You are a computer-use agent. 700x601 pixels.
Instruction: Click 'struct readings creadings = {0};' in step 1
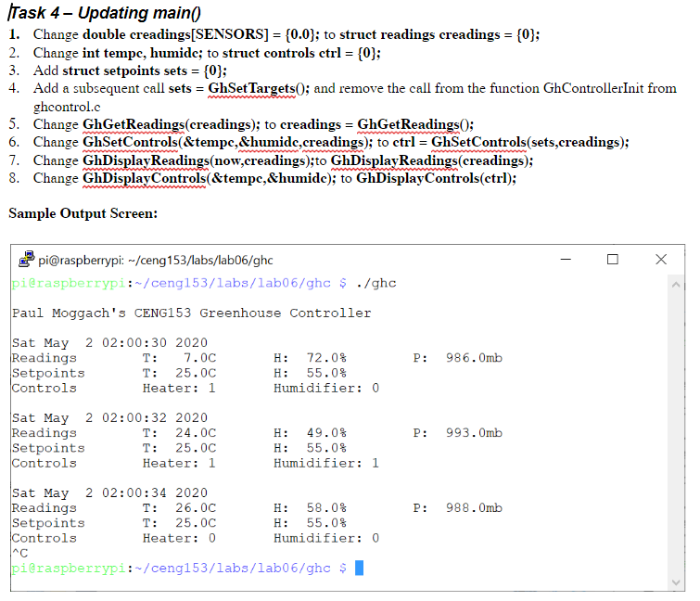click(x=439, y=35)
